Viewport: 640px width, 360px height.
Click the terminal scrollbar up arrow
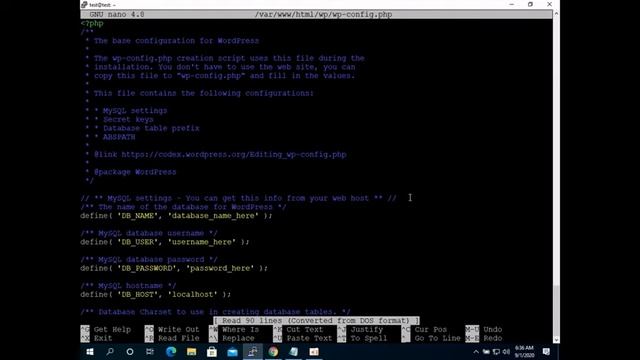point(556,14)
